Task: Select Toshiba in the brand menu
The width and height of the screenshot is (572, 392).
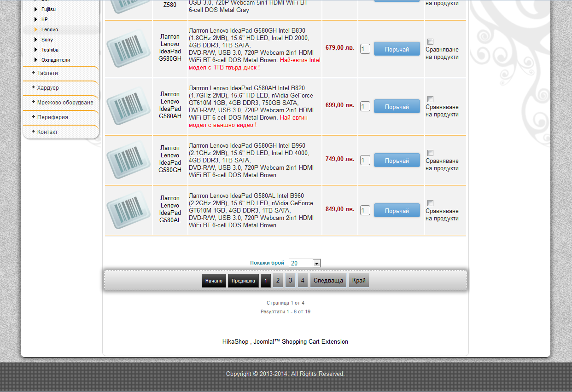Action: pos(50,50)
